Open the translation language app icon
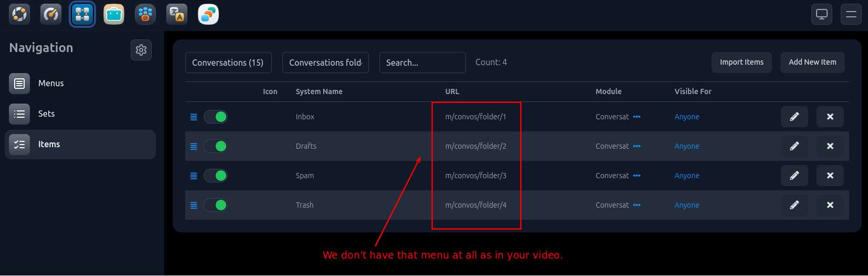Viewport: 868px width, 276px height. pos(177,14)
